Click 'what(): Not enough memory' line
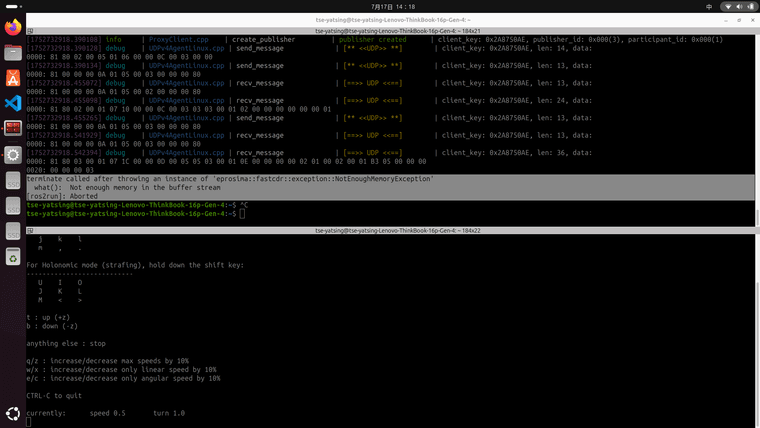Image resolution: width=760 pixels, height=428 pixels. (x=127, y=188)
